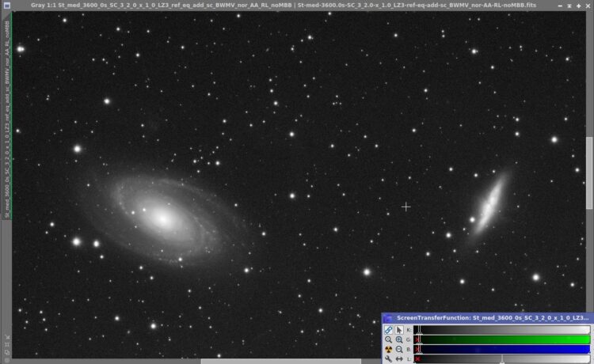Image resolution: width=594 pixels, height=364 pixels.
Task: Click the crosshair cursor mark between galaxies
Action: point(406,207)
